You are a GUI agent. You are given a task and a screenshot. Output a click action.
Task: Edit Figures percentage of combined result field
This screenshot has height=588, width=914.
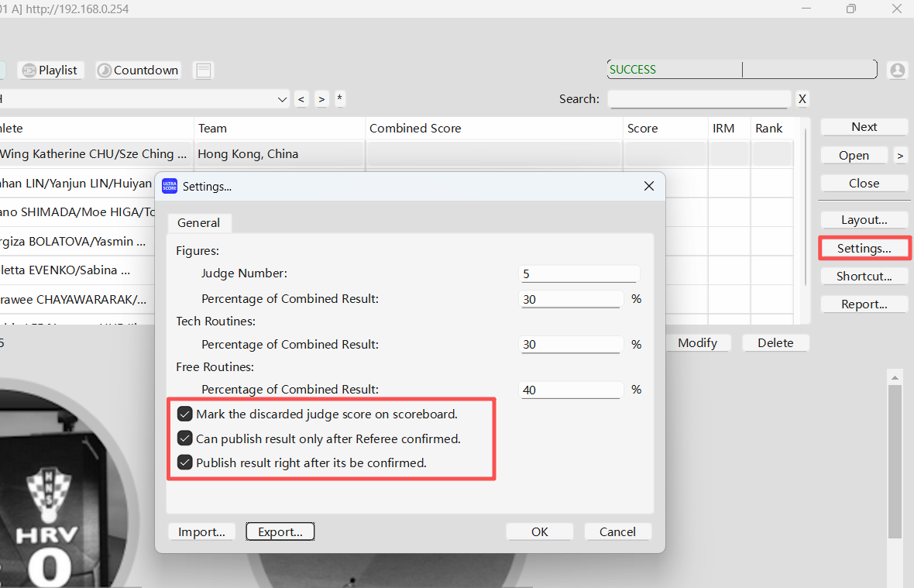(x=571, y=299)
